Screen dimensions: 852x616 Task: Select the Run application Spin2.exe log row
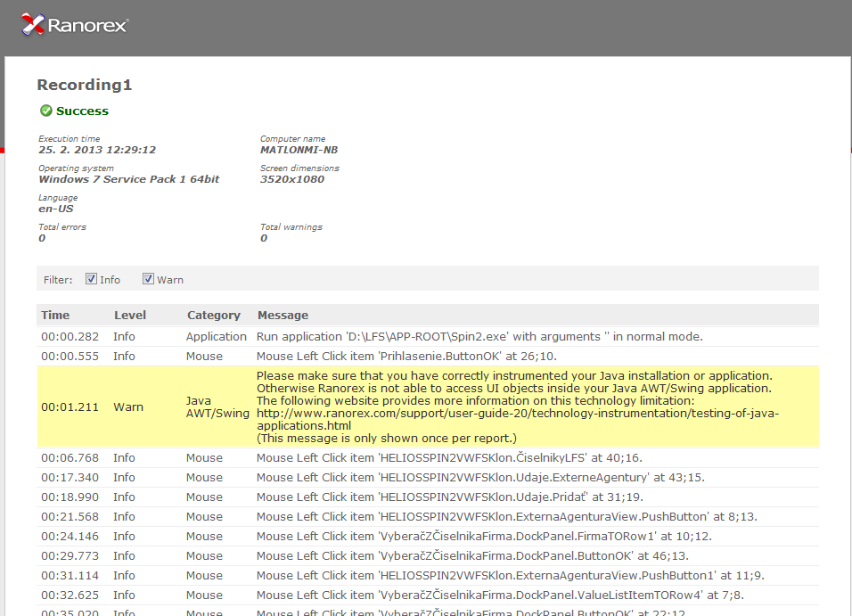(428, 337)
